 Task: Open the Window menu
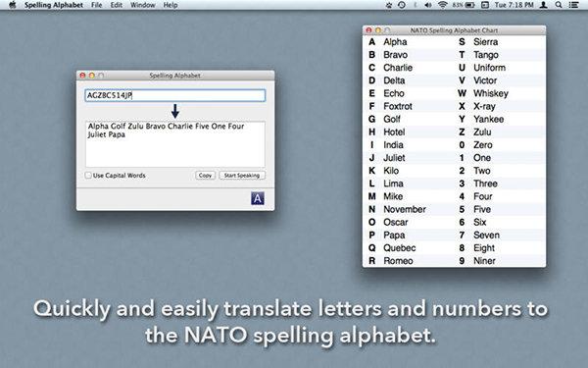[142, 5]
